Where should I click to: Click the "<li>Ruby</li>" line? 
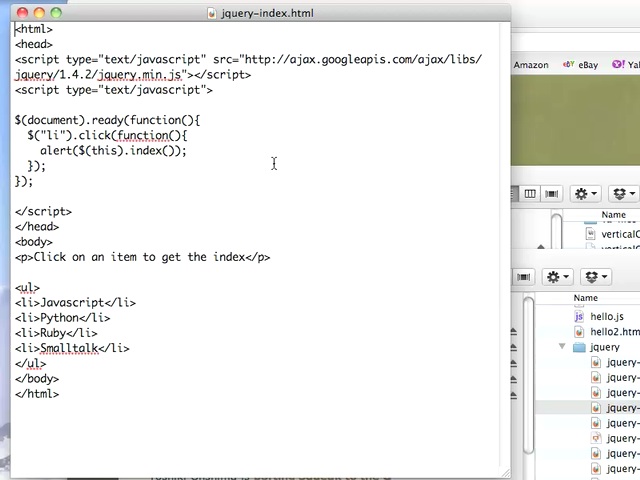[x=56, y=333]
